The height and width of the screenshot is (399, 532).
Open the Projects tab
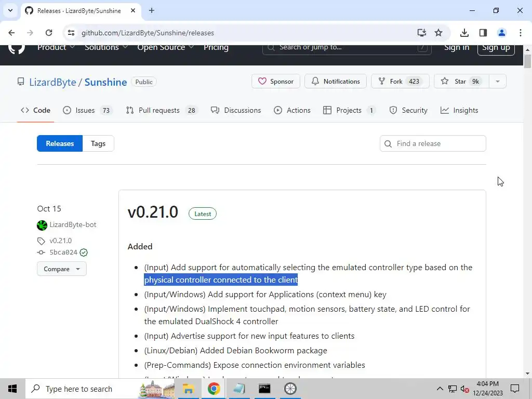[x=349, y=110]
